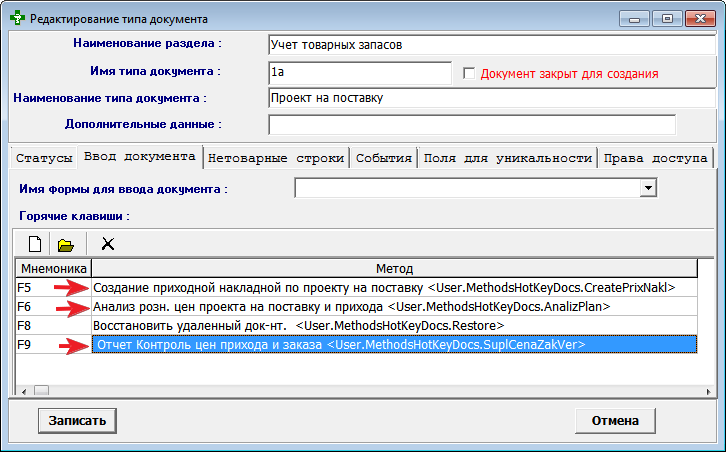Click the open folder icon in hotkeys toolbar
726x452 pixels.
click(66, 245)
